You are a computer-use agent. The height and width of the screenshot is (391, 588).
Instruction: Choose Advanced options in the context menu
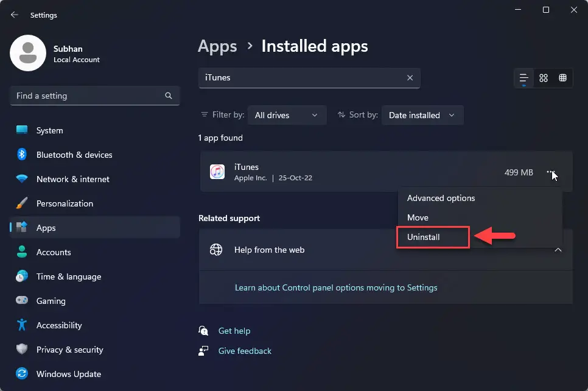pos(441,198)
